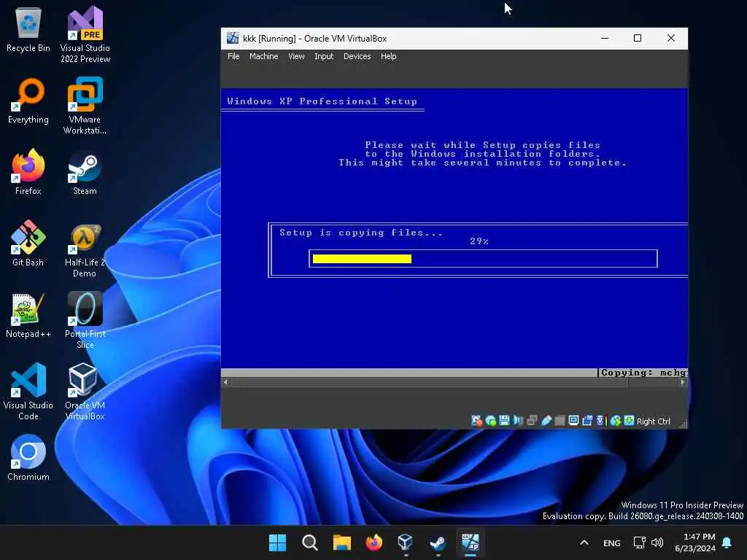
Task: Click the ENG language indicator in taskbar
Action: point(612,542)
